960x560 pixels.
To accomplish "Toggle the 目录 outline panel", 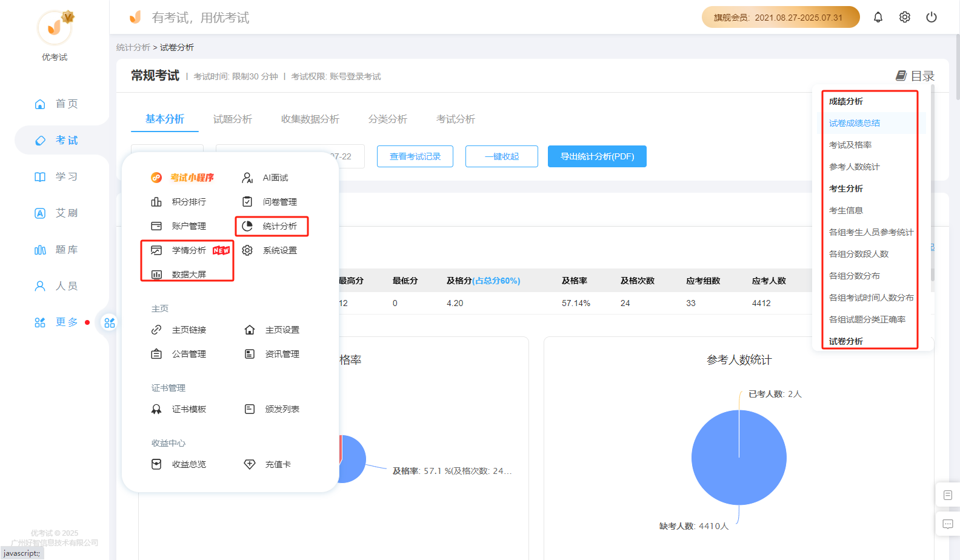I will (x=915, y=76).
